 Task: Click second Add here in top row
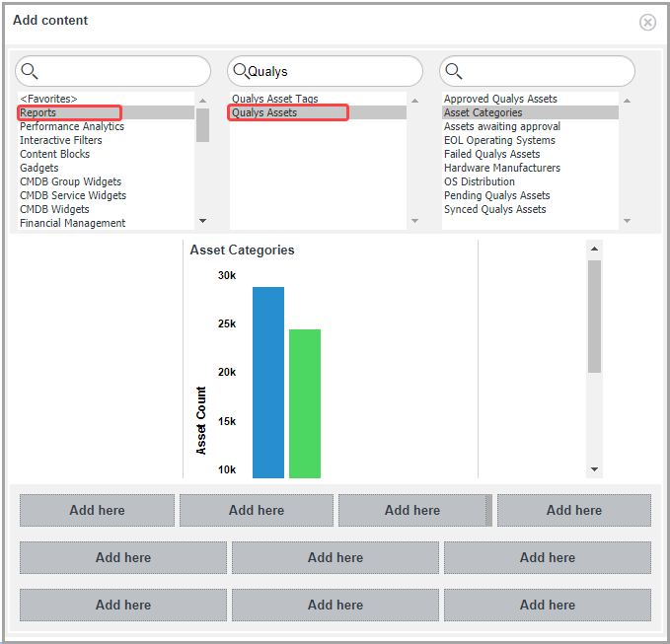pos(257,510)
